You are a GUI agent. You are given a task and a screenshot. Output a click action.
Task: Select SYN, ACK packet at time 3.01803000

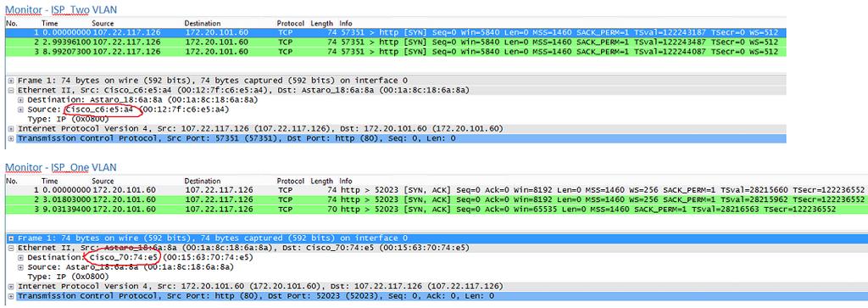[436, 199]
